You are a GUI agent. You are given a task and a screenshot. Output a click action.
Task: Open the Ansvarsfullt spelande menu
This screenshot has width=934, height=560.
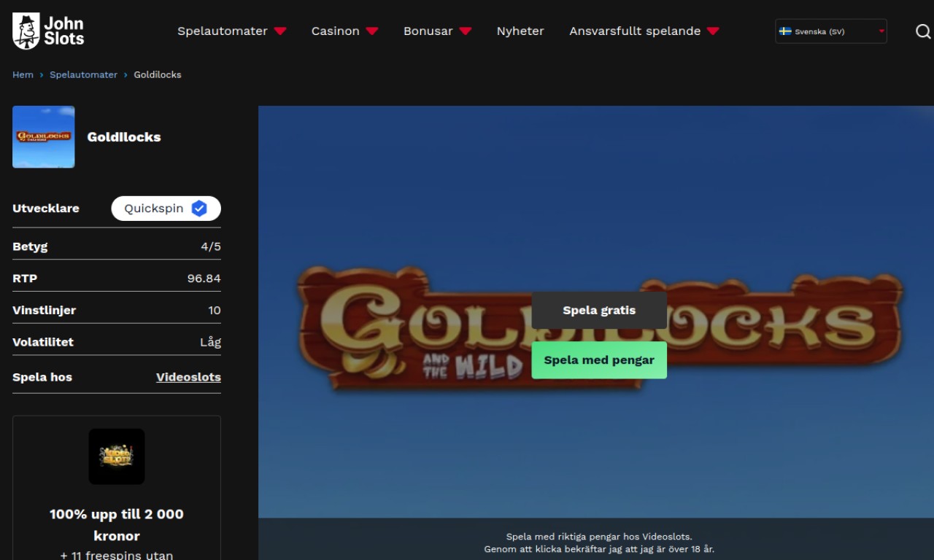pos(635,31)
